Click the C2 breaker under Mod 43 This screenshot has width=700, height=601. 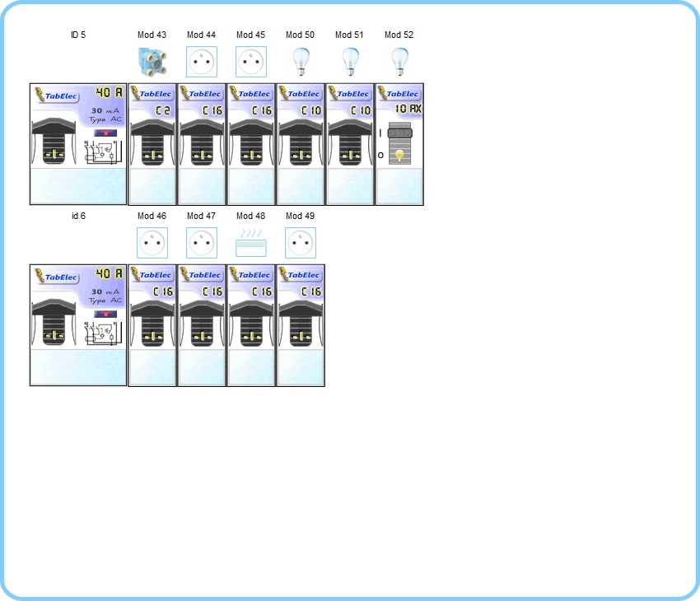tap(152, 144)
